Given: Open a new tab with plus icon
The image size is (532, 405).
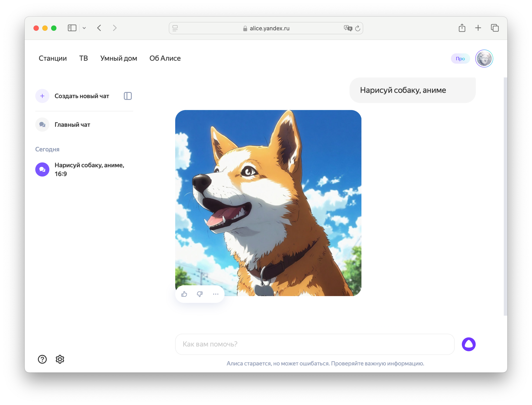Looking at the screenshot, I should [478, 28].
